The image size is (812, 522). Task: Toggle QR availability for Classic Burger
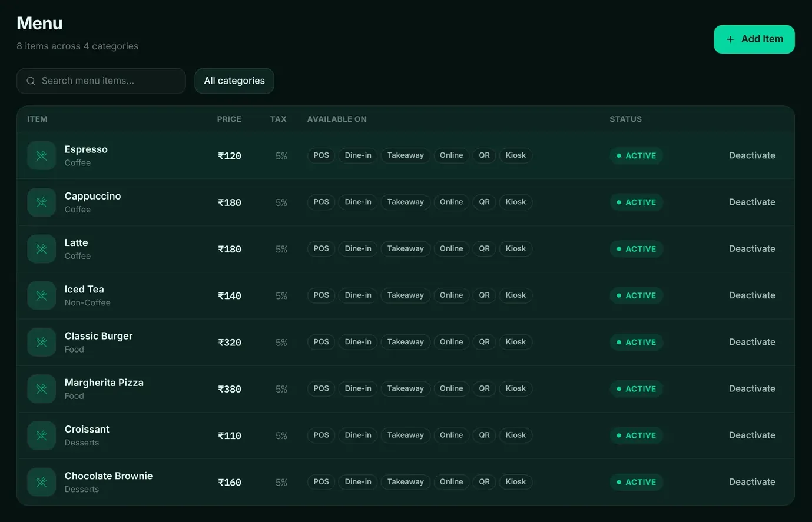click(485, 342)
